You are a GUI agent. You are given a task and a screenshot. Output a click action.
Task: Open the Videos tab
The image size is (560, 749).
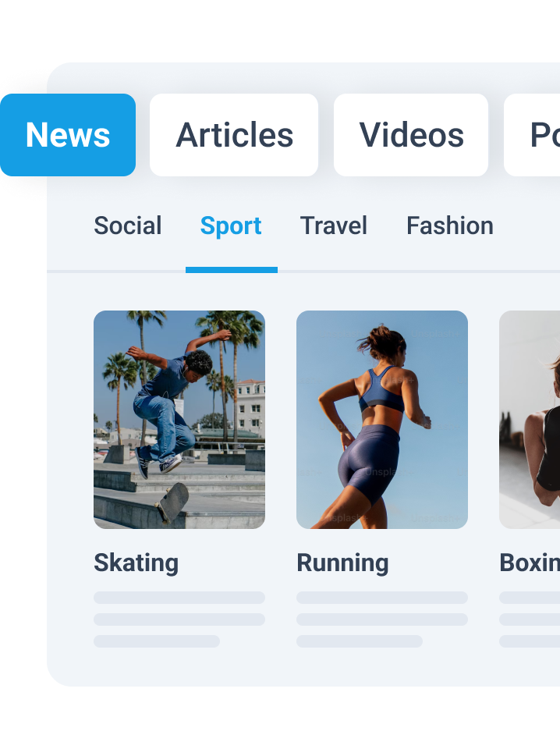pyautogui.click(x=411, y=135)
